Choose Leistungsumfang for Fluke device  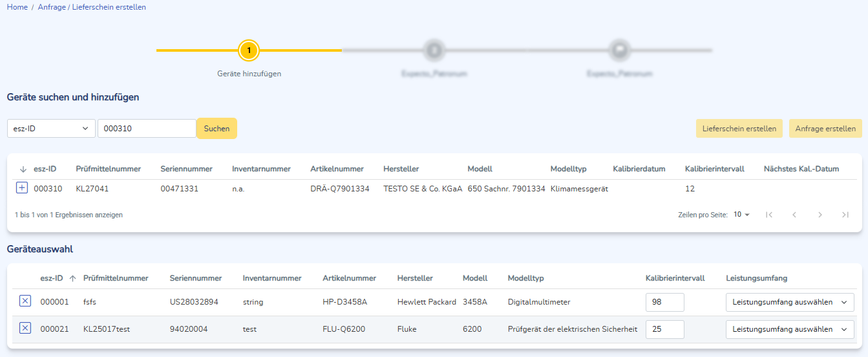789,329
